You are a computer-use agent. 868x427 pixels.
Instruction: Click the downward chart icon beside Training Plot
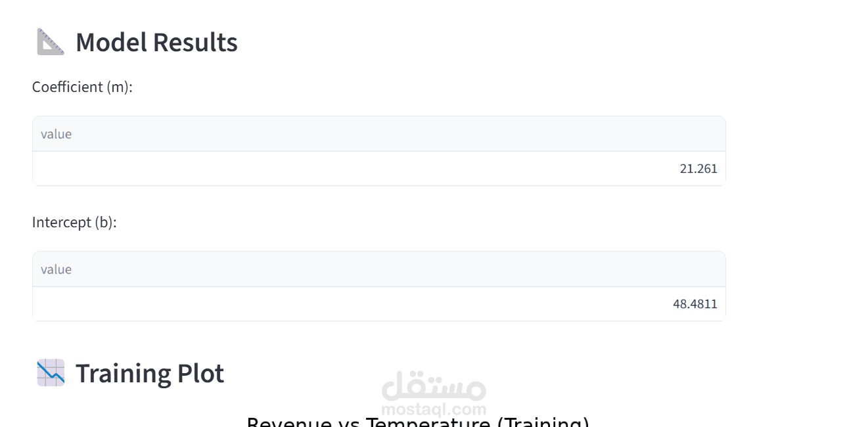51,372
